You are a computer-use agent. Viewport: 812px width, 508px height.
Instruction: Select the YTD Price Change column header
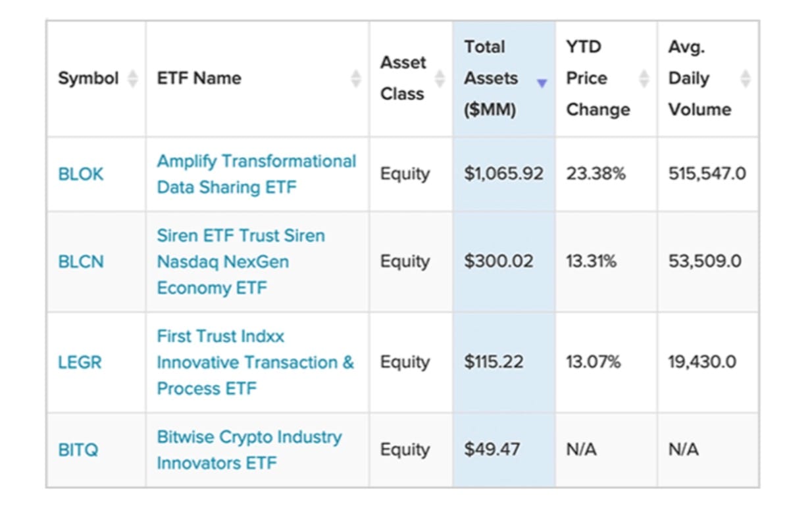[597, 78]
